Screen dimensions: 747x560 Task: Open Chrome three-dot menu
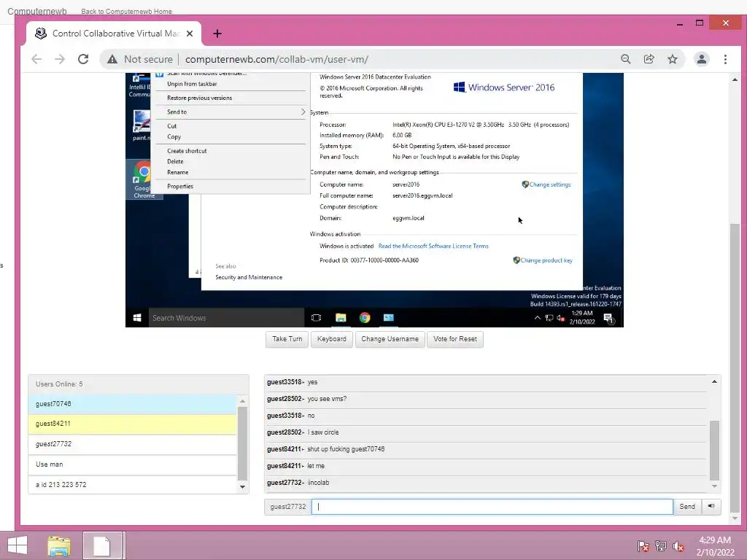(725, 59)
